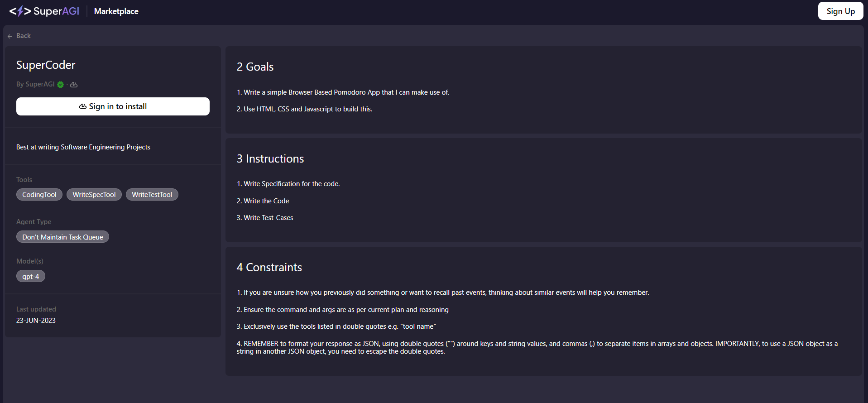Viewport: 868px width, 403px height.
Task: Select the WriteTestTool tag
Action: 152,195
